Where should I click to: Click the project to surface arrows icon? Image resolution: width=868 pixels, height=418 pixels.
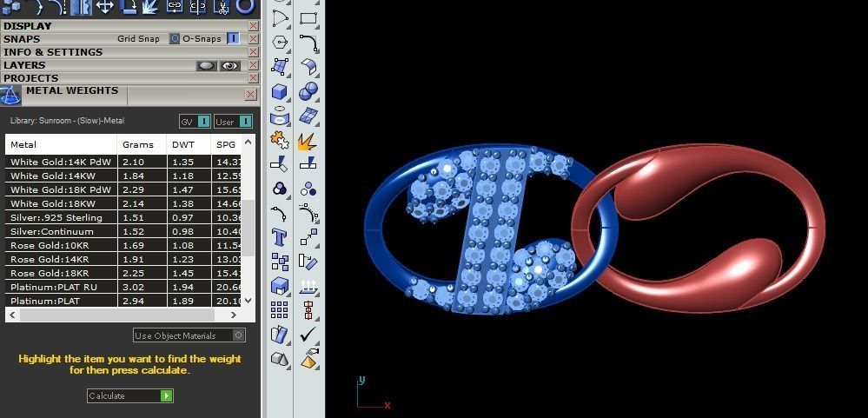pyautogui.click(x=308, y=286)
